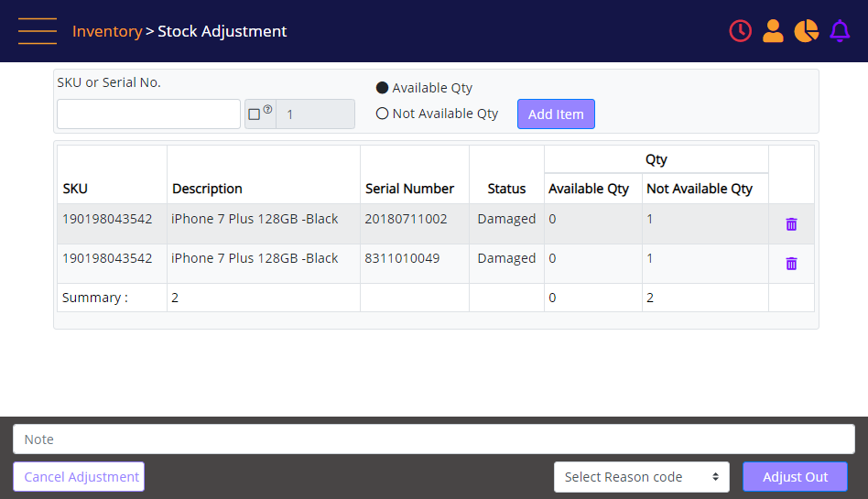Delete row with serial 8311010049
Image resolution: width=868 pixels, height=499 pixels.
791,264
